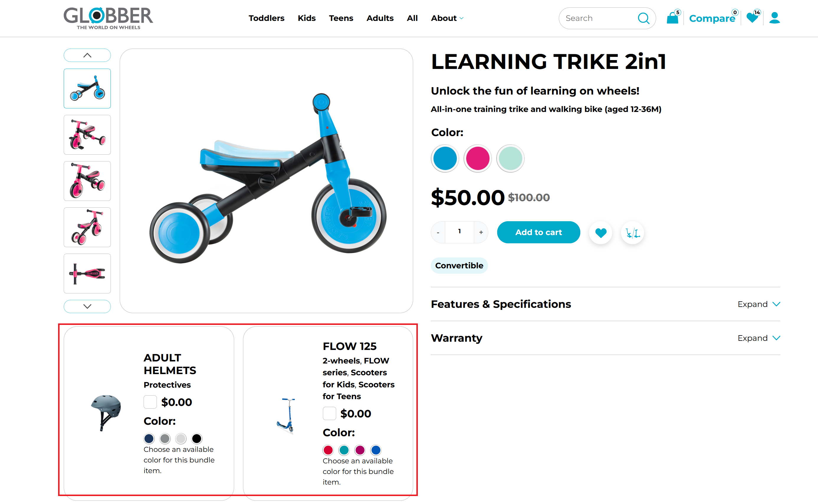This screenshot has width=818, height=504.
Task: Select black color for Adult Helmets
Action: tap(197, 438)
